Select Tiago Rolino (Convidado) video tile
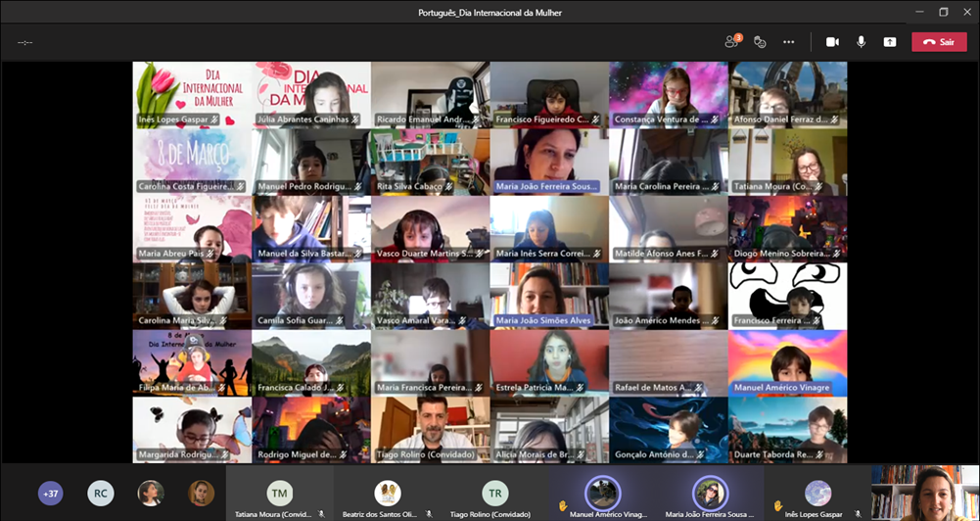The height and width of the screenshot is (521, 980). [430, 429]
